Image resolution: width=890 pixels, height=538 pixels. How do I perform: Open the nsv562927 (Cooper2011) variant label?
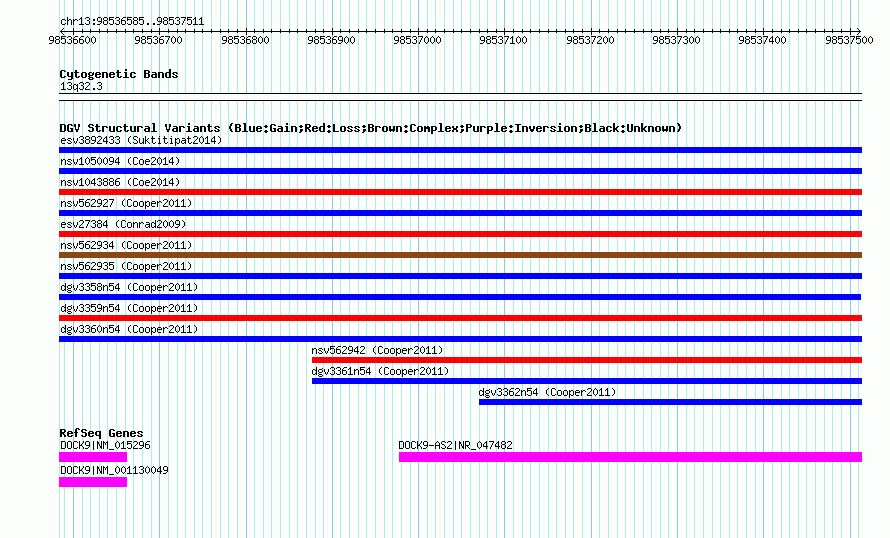[126, 203]
